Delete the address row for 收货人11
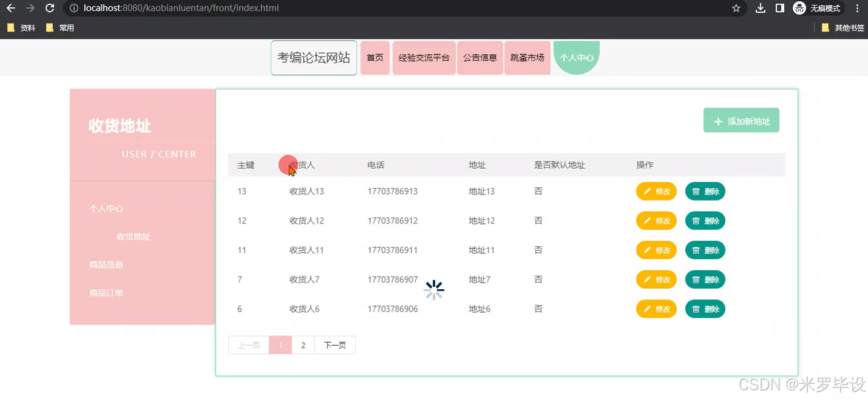The height and width of the screenshot is (400, 868). [x=705, y=250]
